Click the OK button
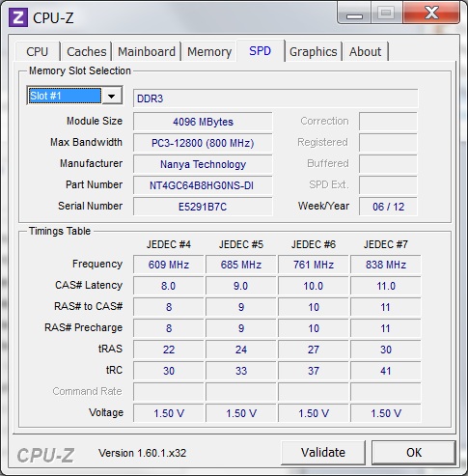 [x=414, y=453]
